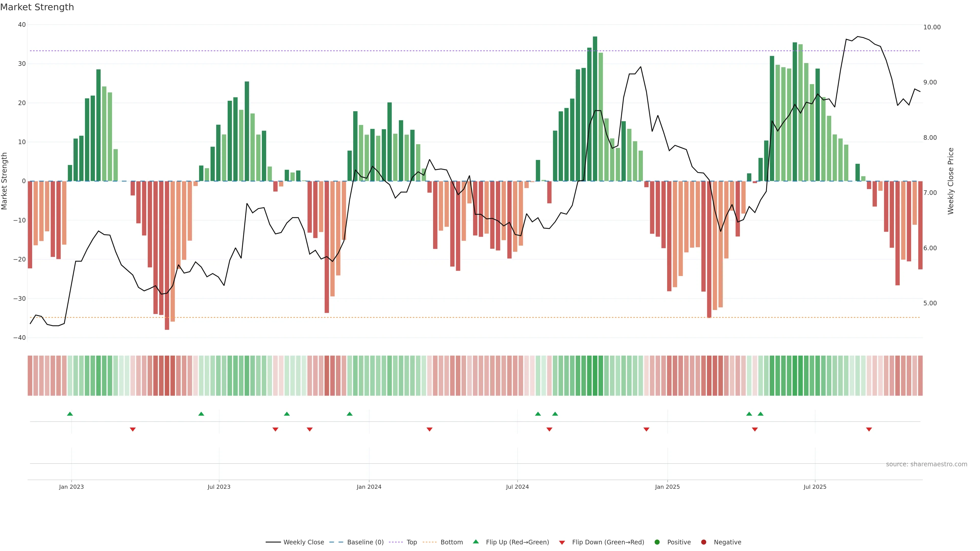Click the green flip-up marker just before Jan 2024

(x=350, y=414)
